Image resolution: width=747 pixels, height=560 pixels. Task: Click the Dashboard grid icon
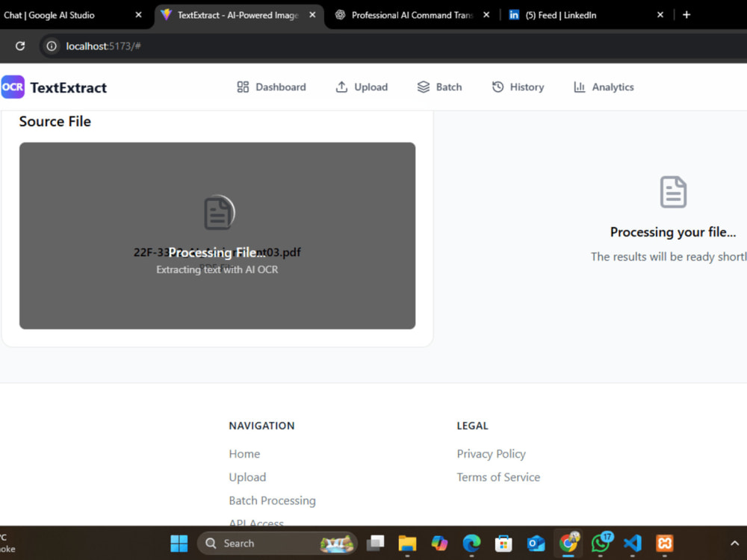243,87
